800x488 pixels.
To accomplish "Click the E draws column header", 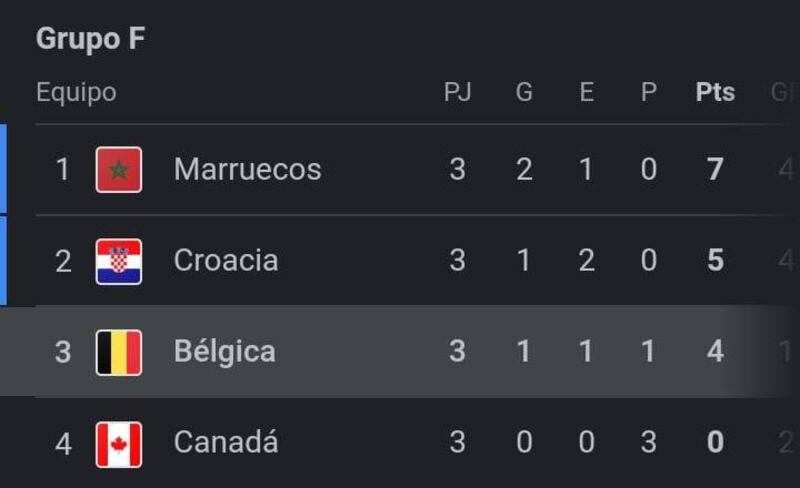I will pos(586,93).
